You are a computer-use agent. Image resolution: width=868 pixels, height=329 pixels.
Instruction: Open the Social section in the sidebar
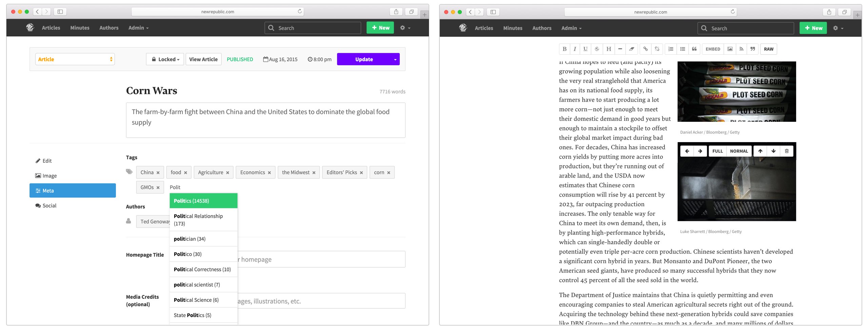pyautogui.click(x=73, y=206)
